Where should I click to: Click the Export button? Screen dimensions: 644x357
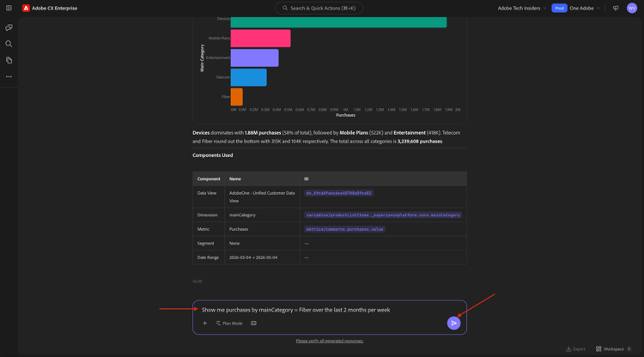point(576,348)
